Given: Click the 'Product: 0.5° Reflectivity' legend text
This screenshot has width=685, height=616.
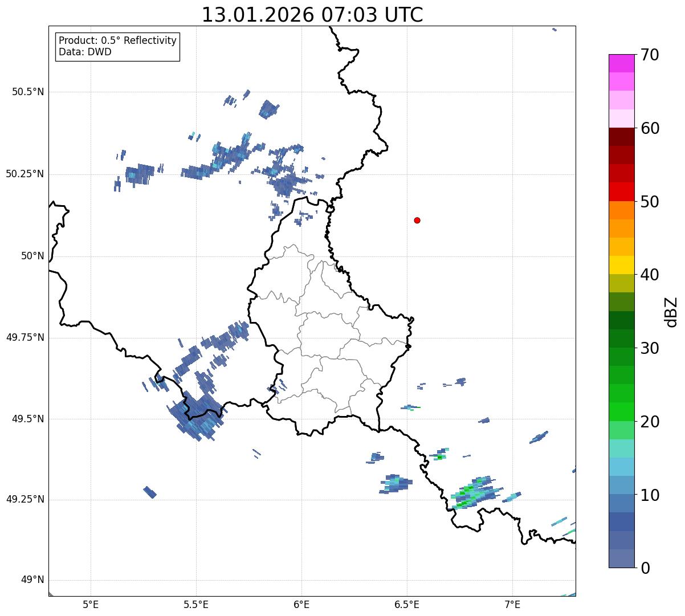Looking at the screenshot, I should (x=118, y=41).
